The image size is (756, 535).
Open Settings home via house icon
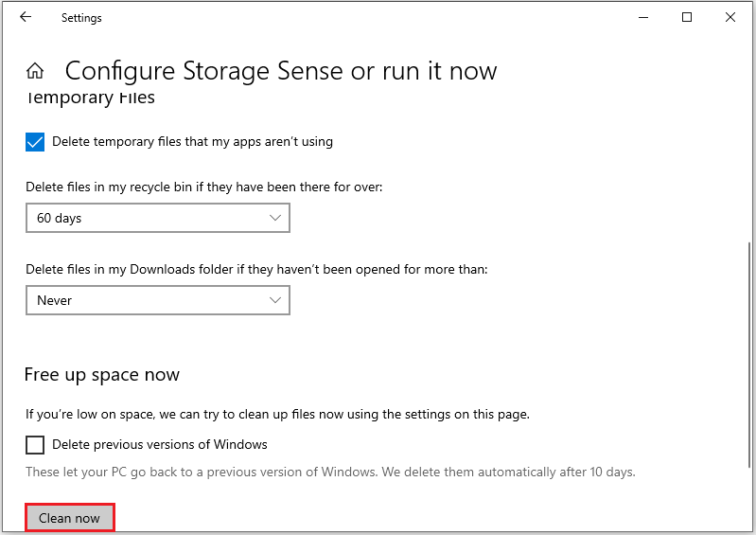[35, 71]
